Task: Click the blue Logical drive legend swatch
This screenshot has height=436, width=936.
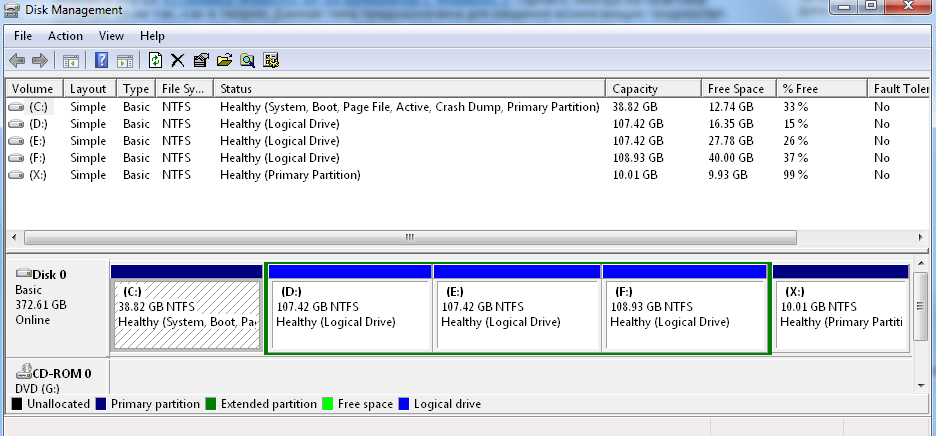Action: point(404,404)
